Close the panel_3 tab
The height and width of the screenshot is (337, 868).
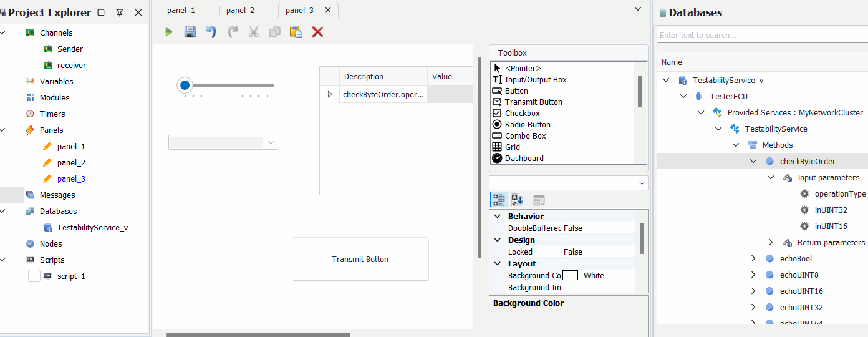[x=328, y=10]
